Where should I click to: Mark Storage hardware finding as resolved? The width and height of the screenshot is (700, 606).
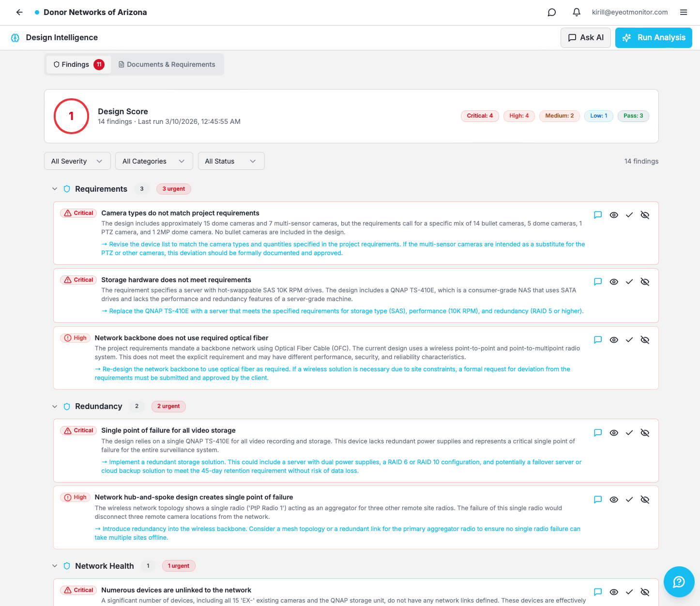click(x=629, y=282)
